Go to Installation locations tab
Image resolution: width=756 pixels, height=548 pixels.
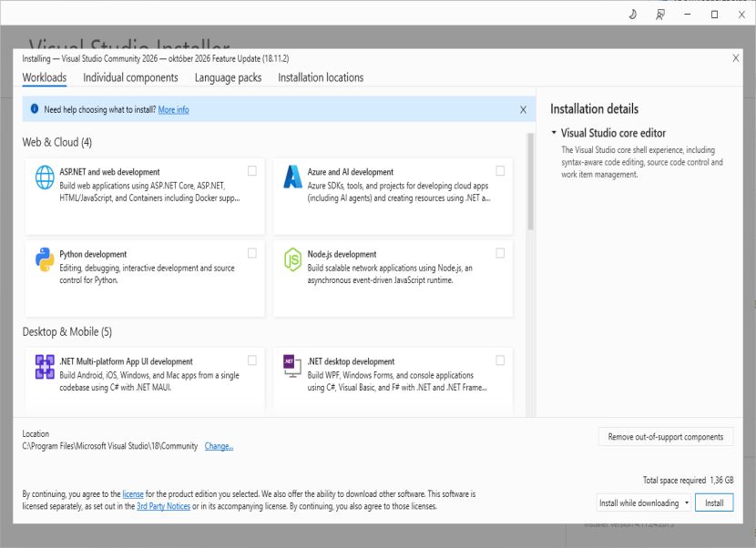tap(321, 77)
